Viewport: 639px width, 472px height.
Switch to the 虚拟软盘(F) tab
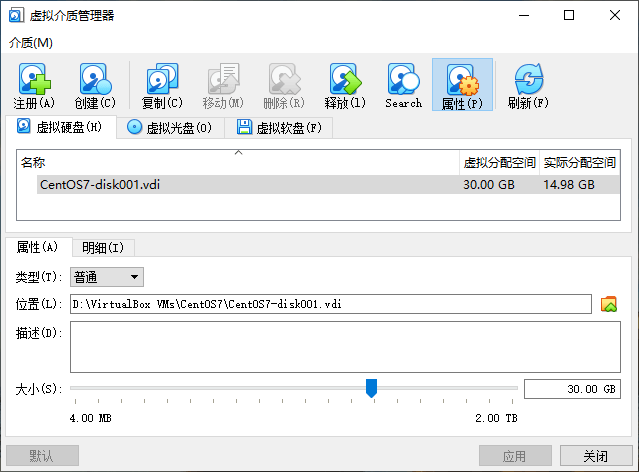(x=279, y=128)
